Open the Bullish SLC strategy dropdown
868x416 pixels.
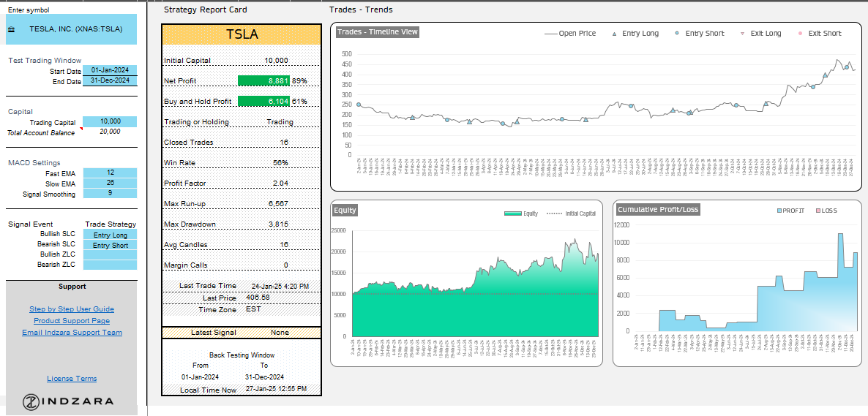[110, 235]
